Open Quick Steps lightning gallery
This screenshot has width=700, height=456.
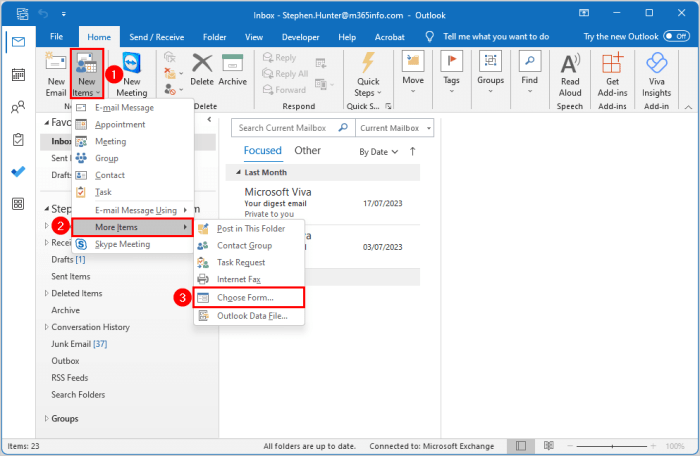(368, 74)
